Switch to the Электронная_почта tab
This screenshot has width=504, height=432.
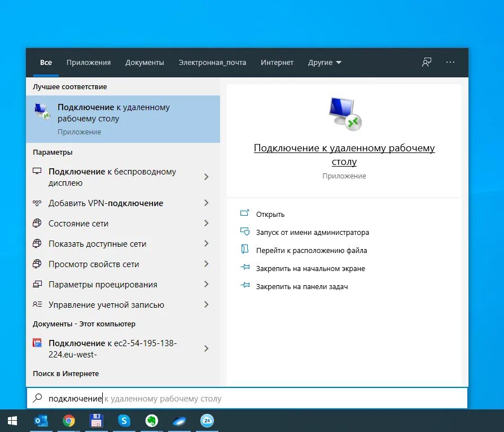click(212, 63)
